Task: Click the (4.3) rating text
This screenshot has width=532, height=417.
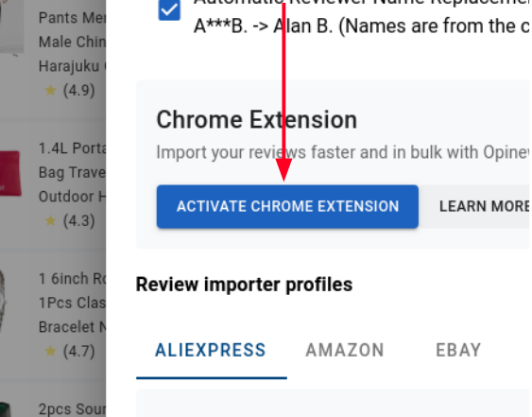Action: [x=79, y=220]
